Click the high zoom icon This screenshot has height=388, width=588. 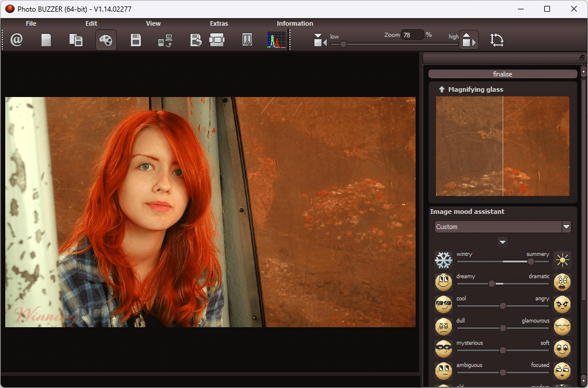[468, 40]
